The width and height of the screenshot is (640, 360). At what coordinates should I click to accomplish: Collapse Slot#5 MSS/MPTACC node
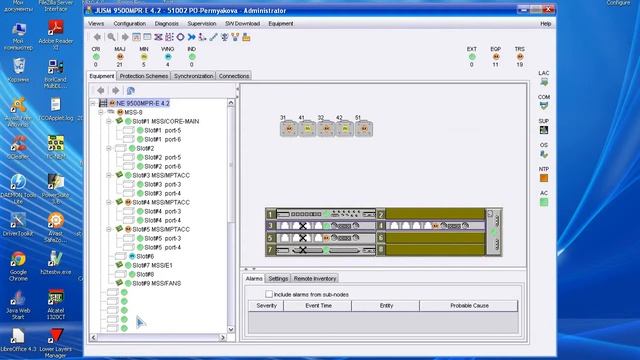pyautogui.click(x=109, y=229)
